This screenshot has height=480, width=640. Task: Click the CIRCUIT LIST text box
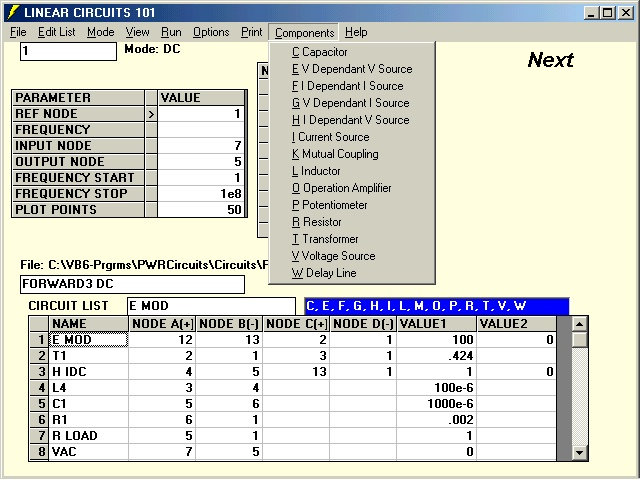[x=210, y=306]
